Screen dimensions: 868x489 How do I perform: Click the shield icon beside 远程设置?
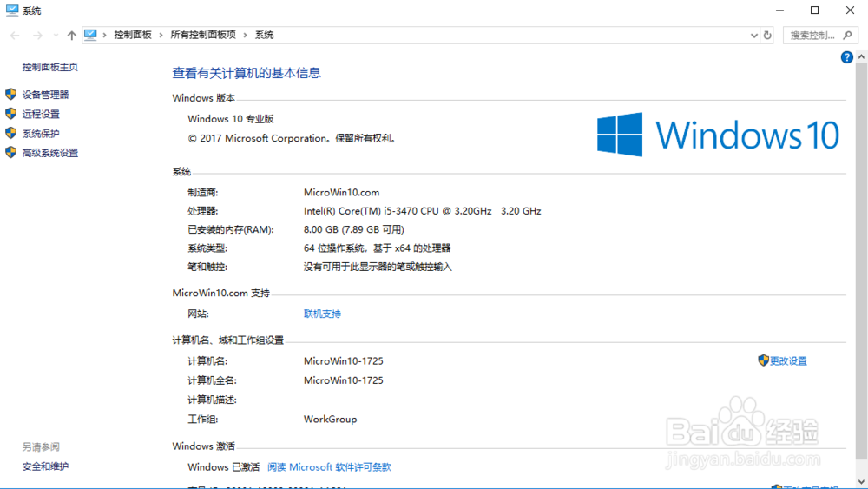pos(10,114)
